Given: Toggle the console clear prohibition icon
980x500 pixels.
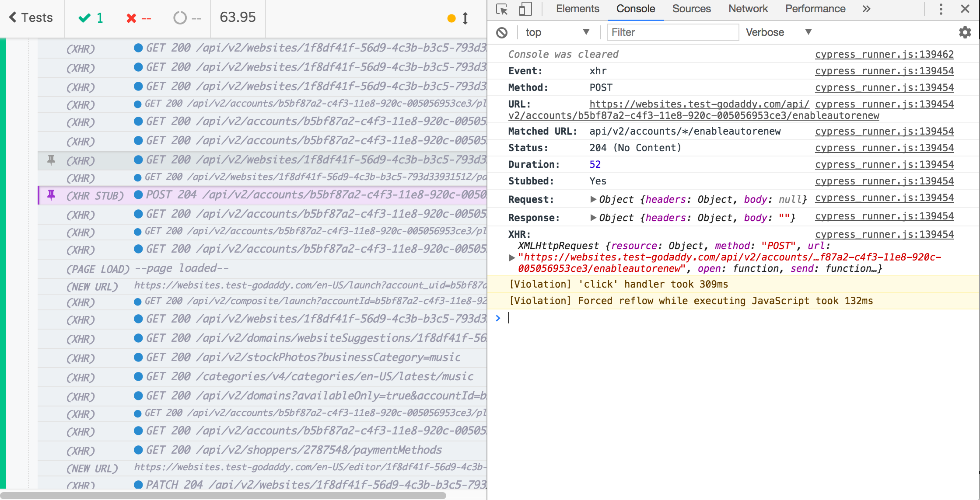Looking at the screenshot, I should tap(501, 32).
